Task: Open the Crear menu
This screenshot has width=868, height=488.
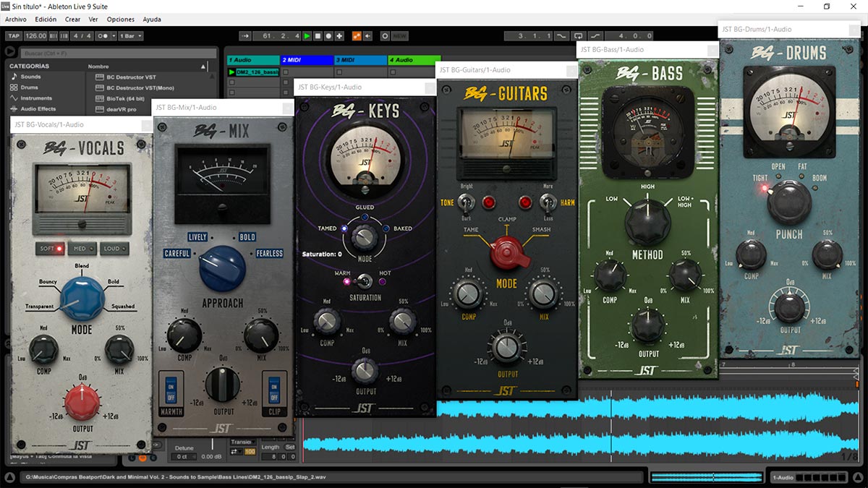Action: coord(72,20)
